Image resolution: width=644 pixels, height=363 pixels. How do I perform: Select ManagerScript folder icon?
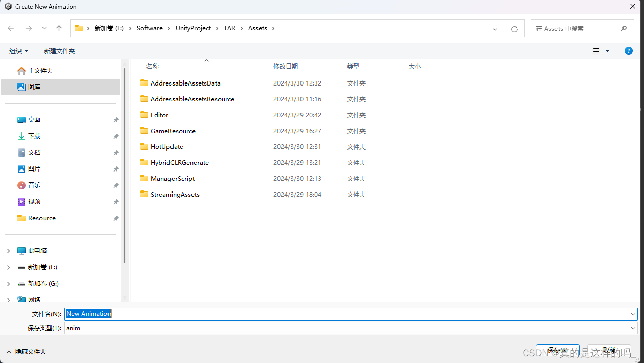pos(144,178)
